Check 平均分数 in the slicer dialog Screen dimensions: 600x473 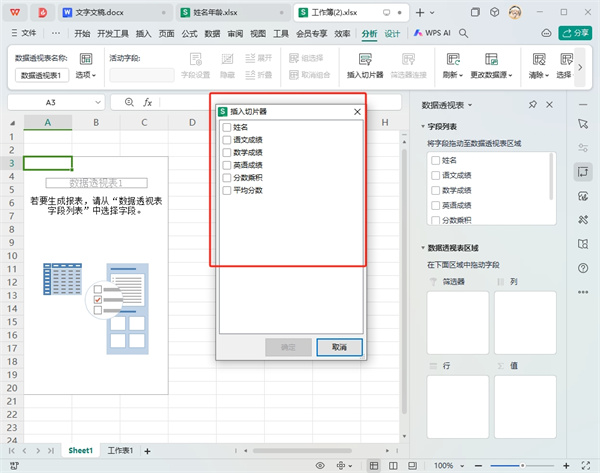(x=227, y=190)
